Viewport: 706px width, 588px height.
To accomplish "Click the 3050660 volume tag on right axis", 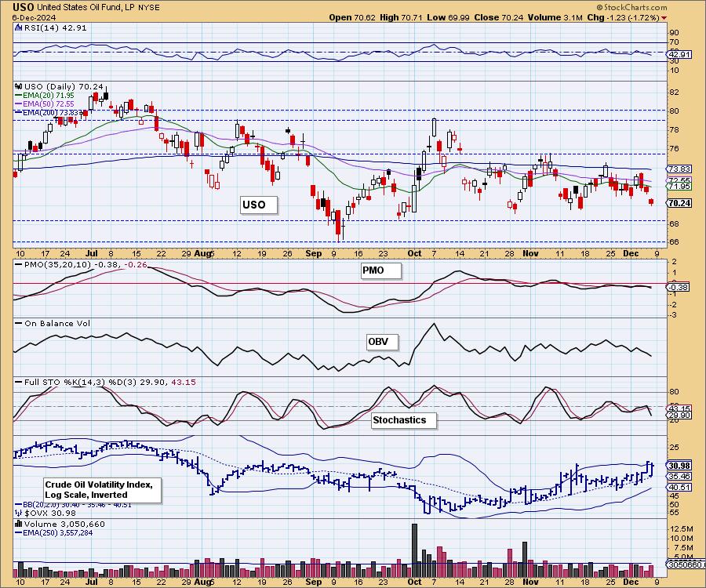I will pos(686,564).
